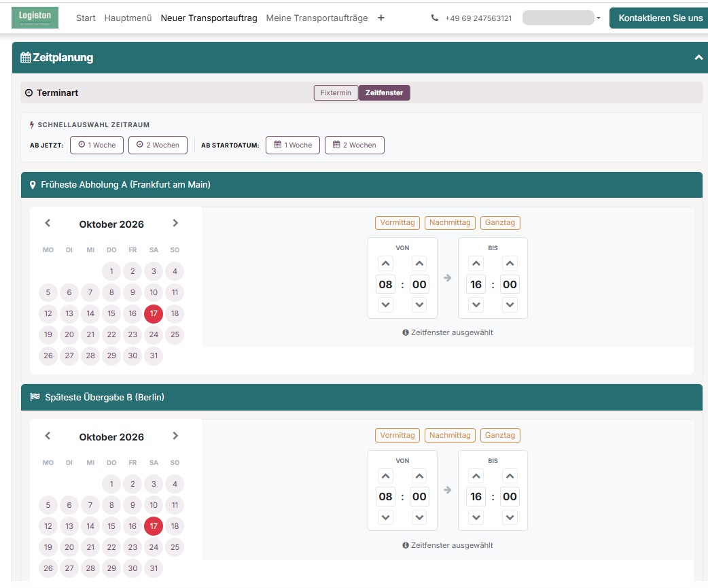
Task: Increase VON hour for Übergabe B
Action: [x=386, y=476]
